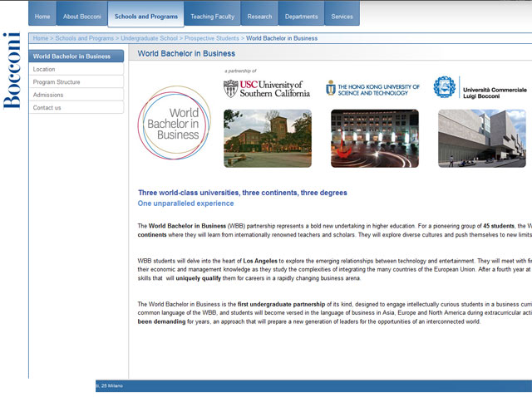Click 'One unparalleled experience' subheading
Screen dimensions: 532x397
[185, 203]
